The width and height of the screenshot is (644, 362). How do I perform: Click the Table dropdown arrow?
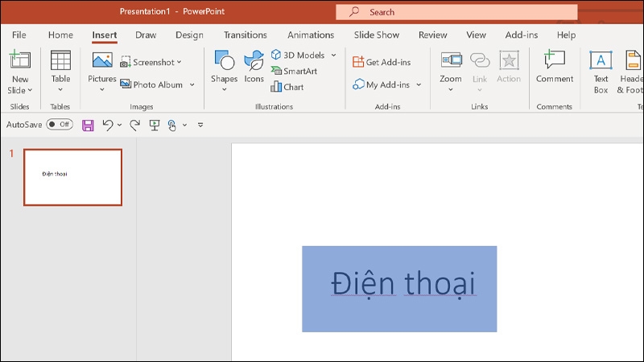60,89
